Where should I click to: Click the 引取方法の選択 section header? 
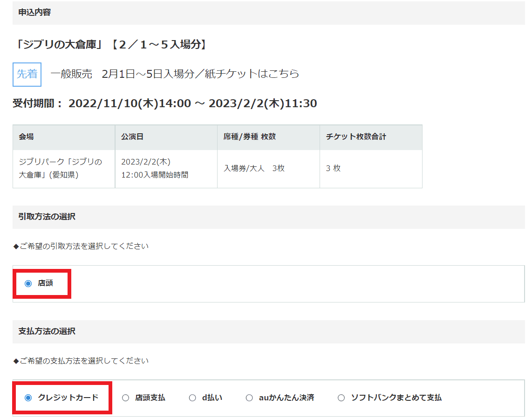point(47,217)
